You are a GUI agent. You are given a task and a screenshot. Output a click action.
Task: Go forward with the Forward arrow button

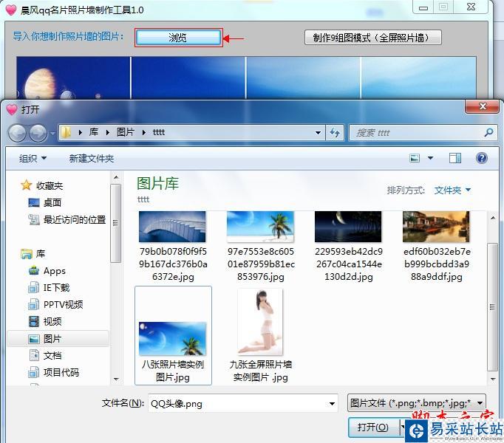[38, 133]
